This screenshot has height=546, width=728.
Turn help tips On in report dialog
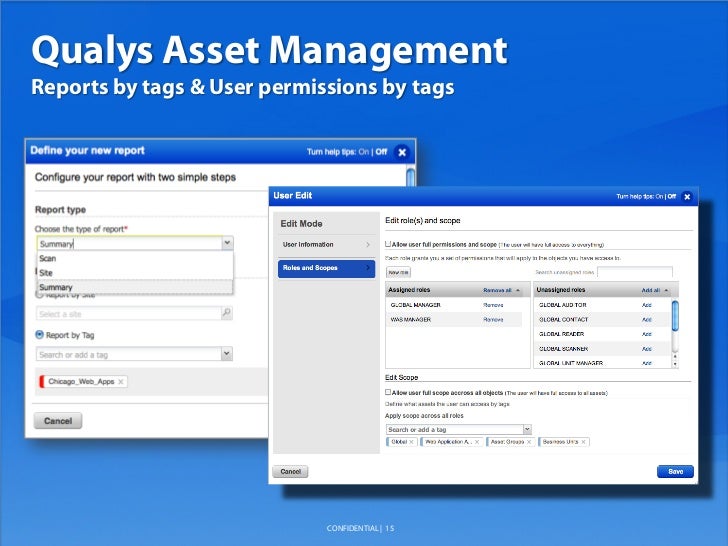pyautogui.click(x=364, y=152)
